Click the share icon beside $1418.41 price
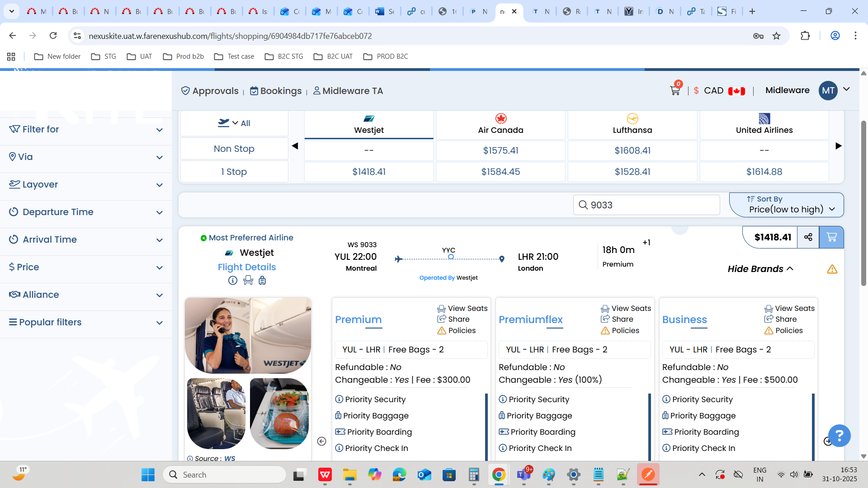The width and height of the screenshot is (868, 488). (x=808, y=237)
